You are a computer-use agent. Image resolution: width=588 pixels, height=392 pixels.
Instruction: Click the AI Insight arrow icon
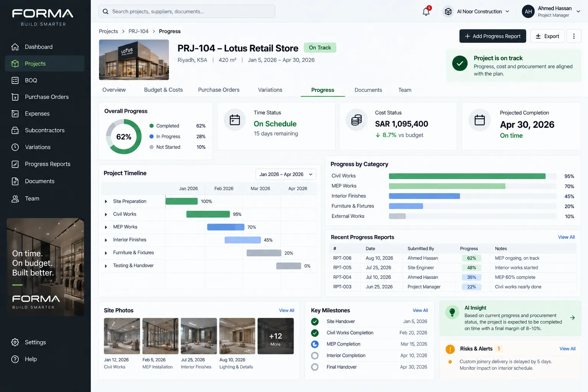pyautogui.click(x=572, y=318)
